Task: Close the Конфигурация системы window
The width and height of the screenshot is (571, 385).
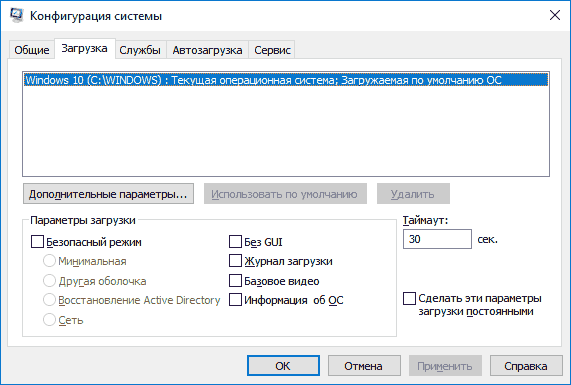Action: [555, 15]
